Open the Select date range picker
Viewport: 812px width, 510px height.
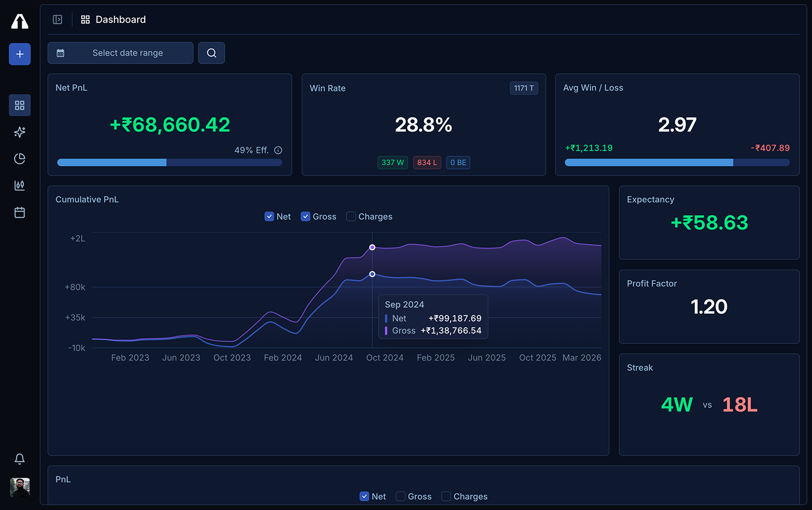[120, 53]
